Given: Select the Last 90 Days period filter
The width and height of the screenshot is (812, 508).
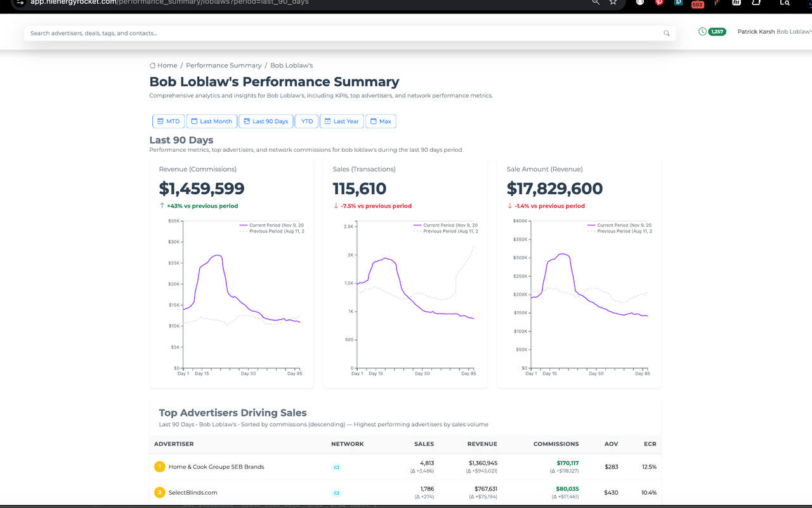Looking at the screenshot, I should [266, 121].
